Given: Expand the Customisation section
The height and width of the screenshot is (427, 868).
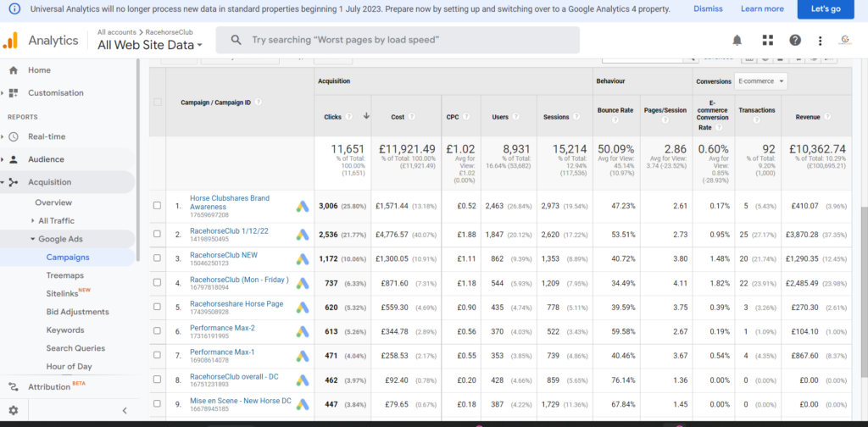Looking at the screenshot, I should 3,93.
